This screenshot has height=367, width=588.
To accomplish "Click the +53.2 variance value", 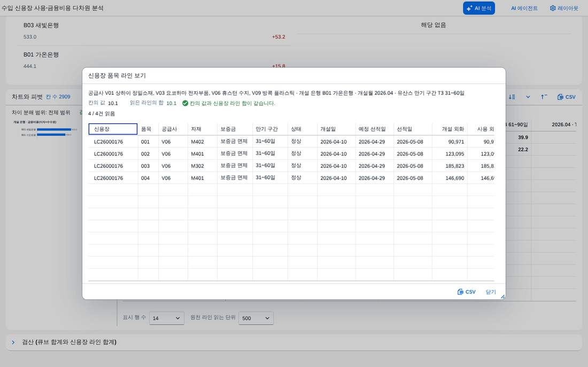I will pos(278,37).
